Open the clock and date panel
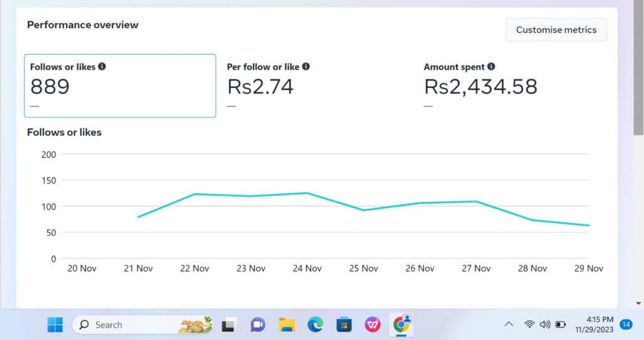 [594, 324]
